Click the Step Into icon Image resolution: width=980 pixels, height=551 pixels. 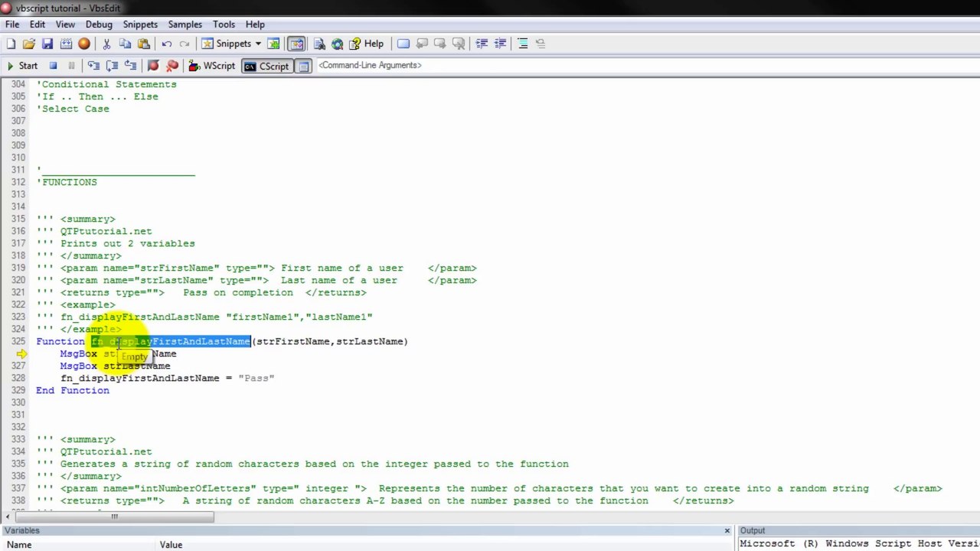(x=93, y=66)
